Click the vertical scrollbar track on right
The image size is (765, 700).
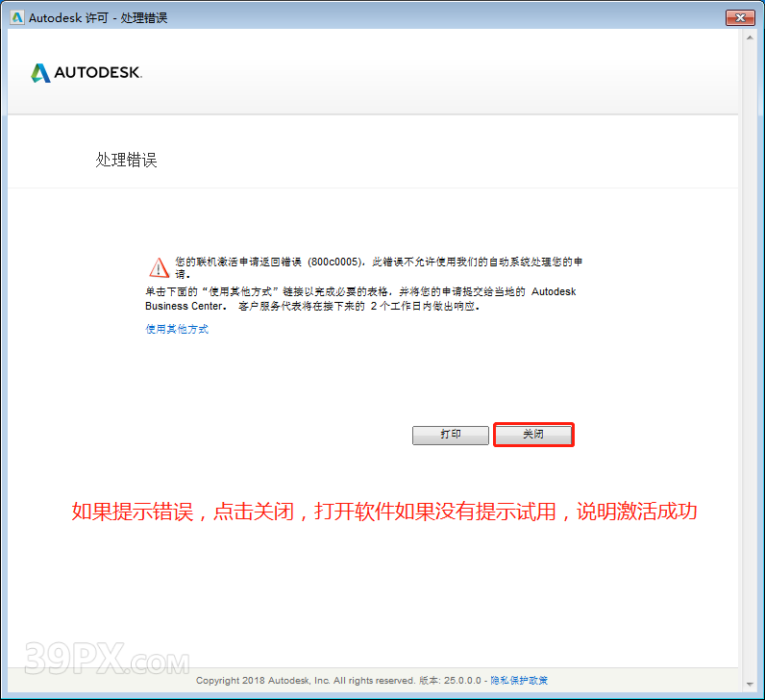click(748, 385)
